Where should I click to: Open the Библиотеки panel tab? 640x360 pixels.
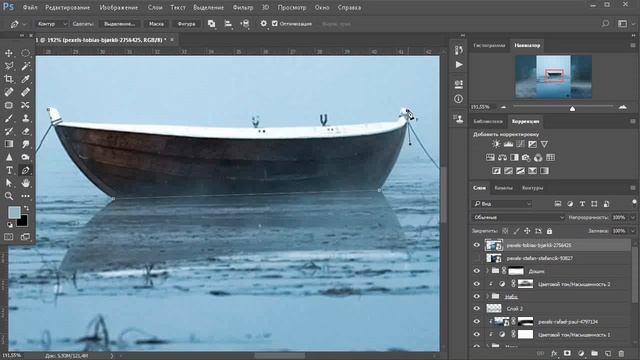[488, 122]
